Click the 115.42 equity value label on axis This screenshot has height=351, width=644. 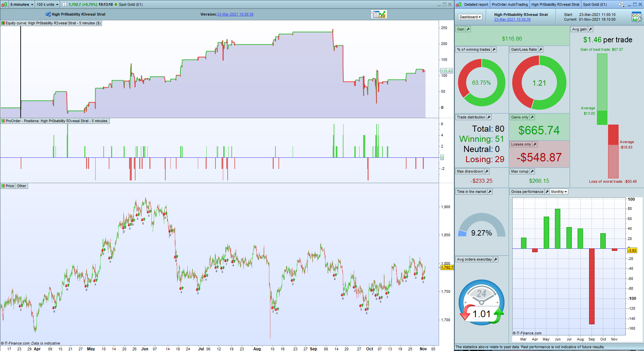446,71
